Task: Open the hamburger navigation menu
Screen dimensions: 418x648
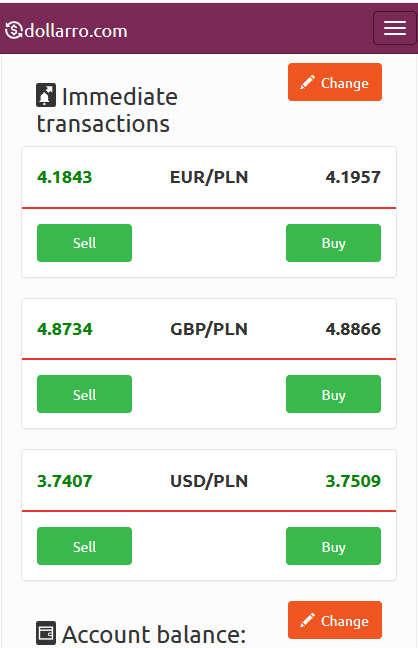Action: point(394,28)
